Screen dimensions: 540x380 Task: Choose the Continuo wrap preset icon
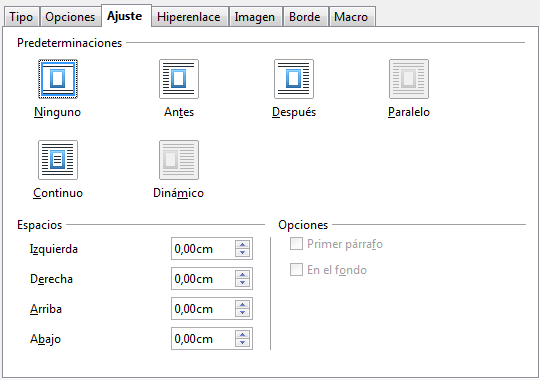tap(58, 160)
